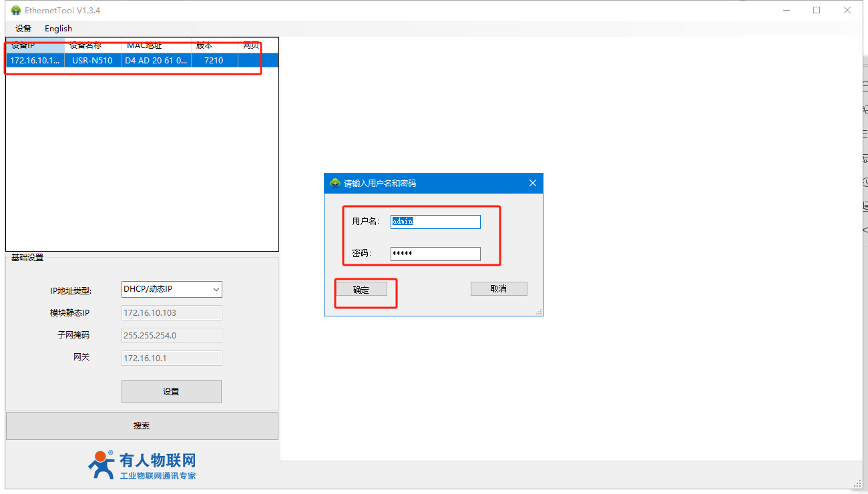This screenshot has width=868, height=494.
Task: Click the 基础设置 group title
Action: [27, 258]
